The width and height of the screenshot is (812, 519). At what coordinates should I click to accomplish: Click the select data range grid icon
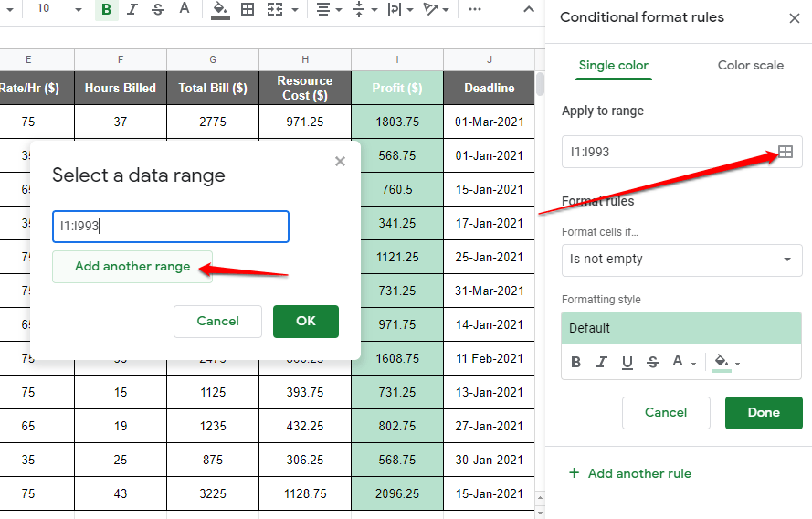coord(786,152)
